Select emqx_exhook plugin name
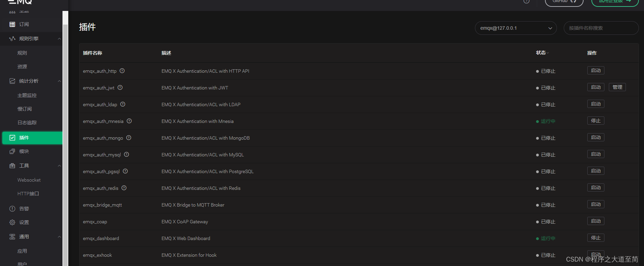Viewport: 644px width, 266px height. click(x=97, y=255)
